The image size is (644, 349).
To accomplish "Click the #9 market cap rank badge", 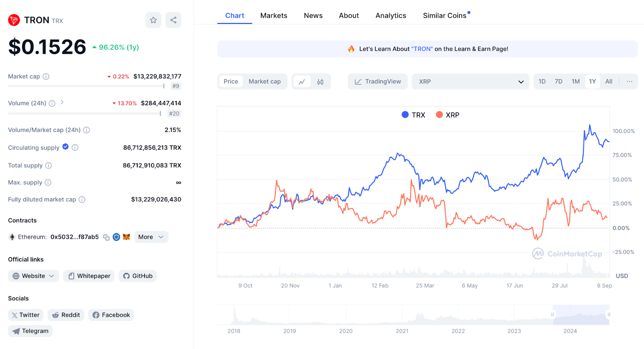I will pos(176,86).
